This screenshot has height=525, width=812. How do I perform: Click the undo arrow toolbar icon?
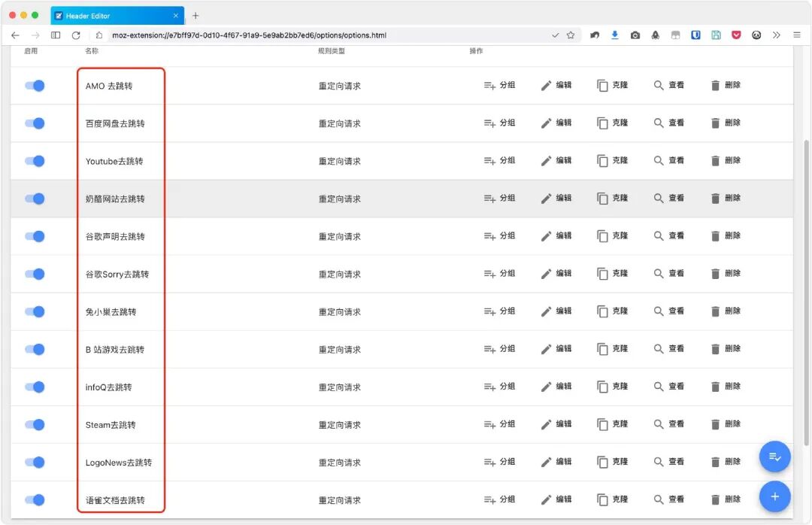595,35
